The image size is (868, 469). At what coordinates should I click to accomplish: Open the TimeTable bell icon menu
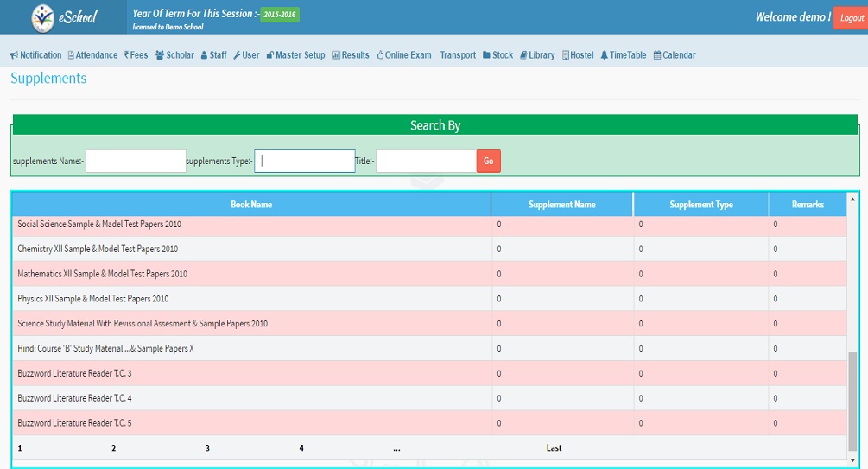(x=605, y=55)
